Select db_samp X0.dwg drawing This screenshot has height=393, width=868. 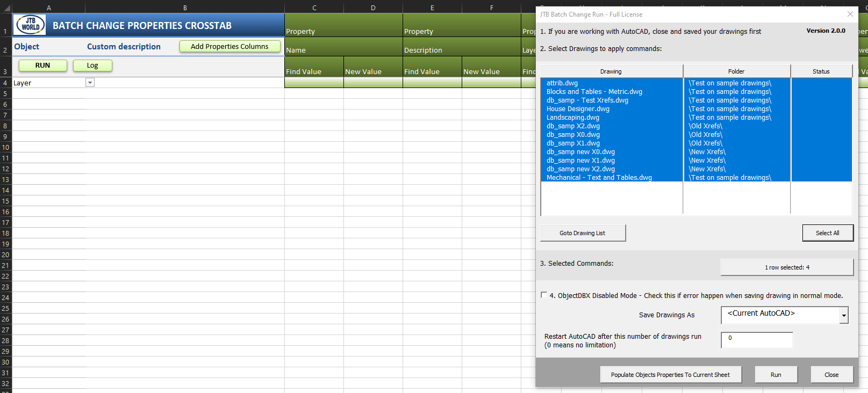[573, 135]
